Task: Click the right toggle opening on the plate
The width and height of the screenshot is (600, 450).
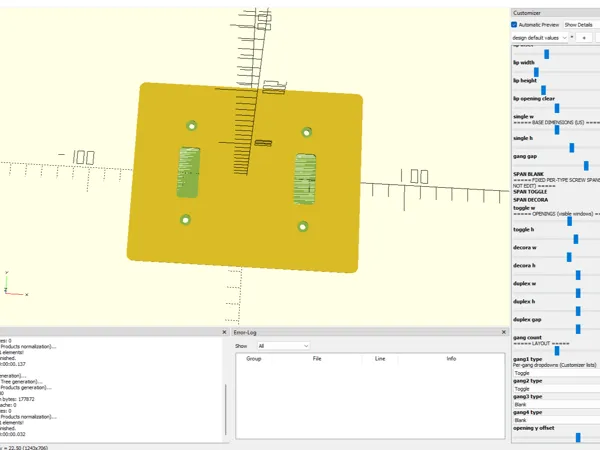Action: pos(305,179)
